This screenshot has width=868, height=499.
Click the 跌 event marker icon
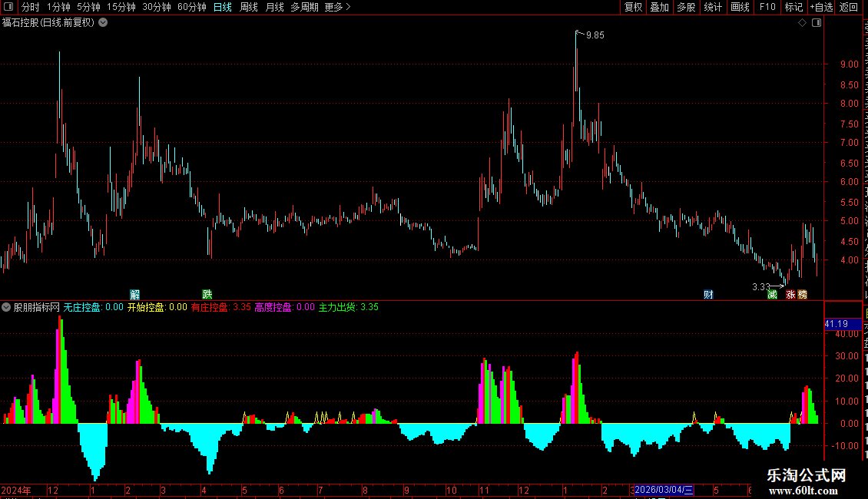(207, 294)
